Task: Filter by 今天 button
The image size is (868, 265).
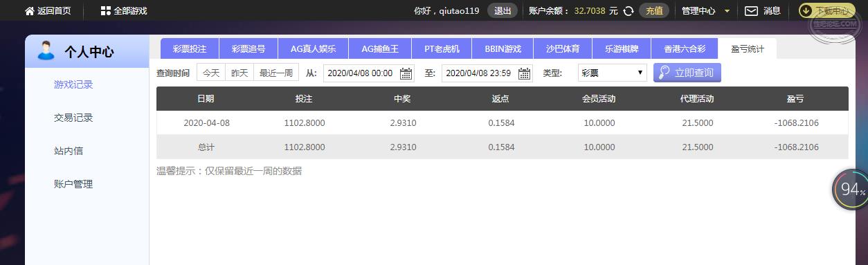Action: [x=211, y=73]
